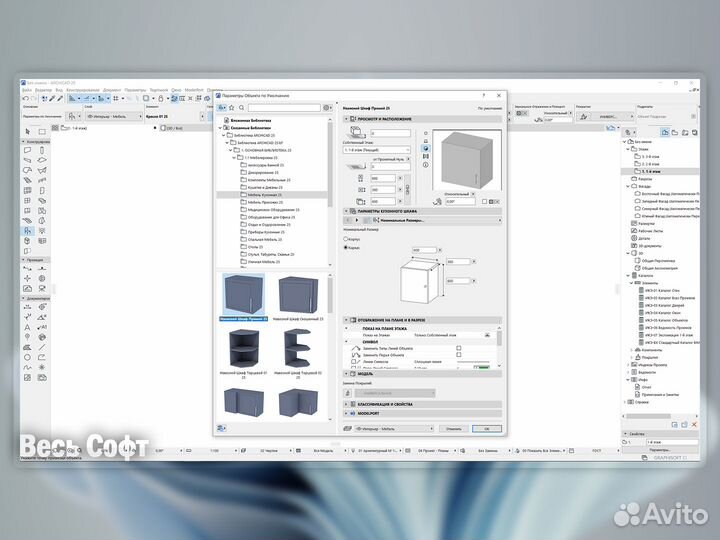Collapse the Linked Libraries tree node
The height and width of the screenshot is (540, 720).
pos(220,128)
